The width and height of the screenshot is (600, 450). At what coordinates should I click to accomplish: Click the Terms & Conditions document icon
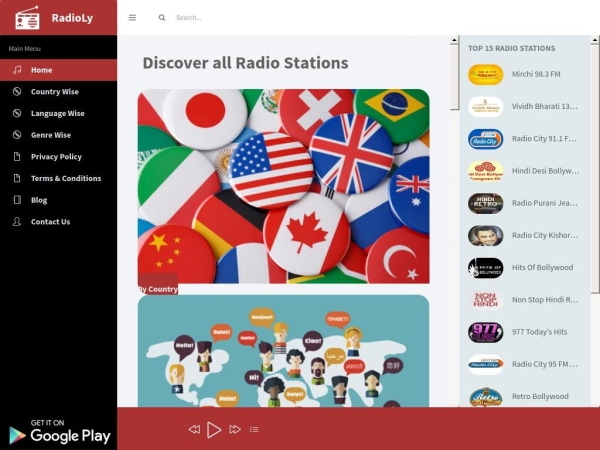click(x=17, y=178)
